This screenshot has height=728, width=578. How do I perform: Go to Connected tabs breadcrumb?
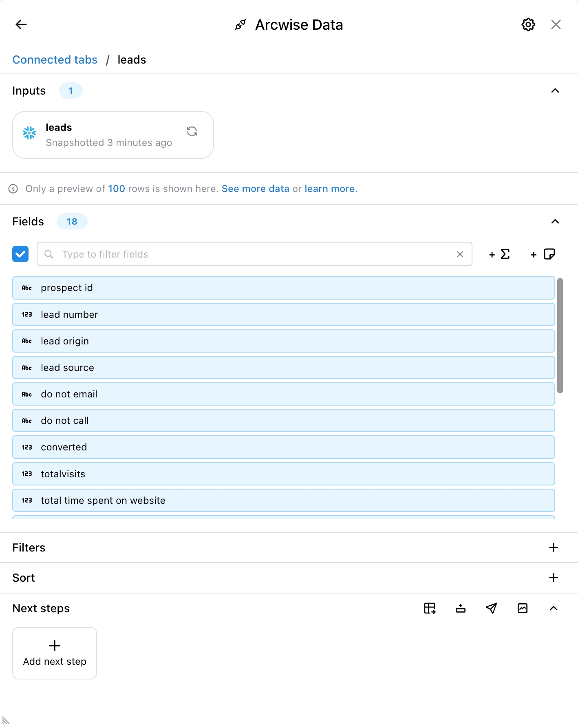55,60
